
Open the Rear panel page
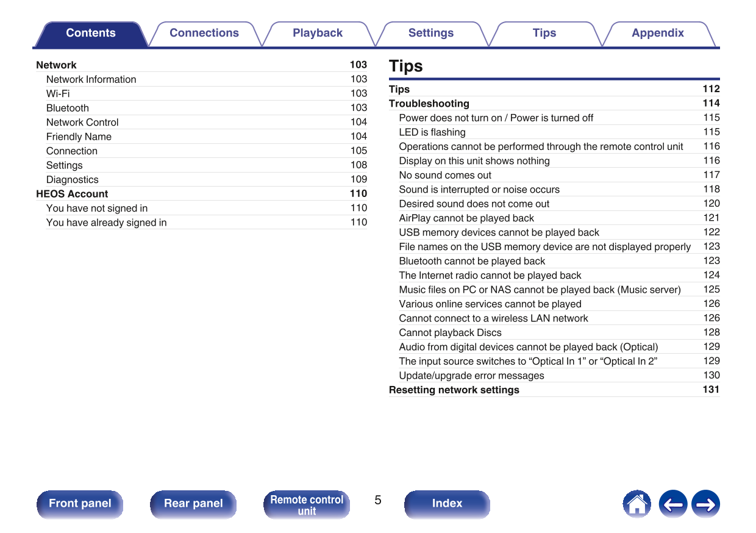[193, 504]
